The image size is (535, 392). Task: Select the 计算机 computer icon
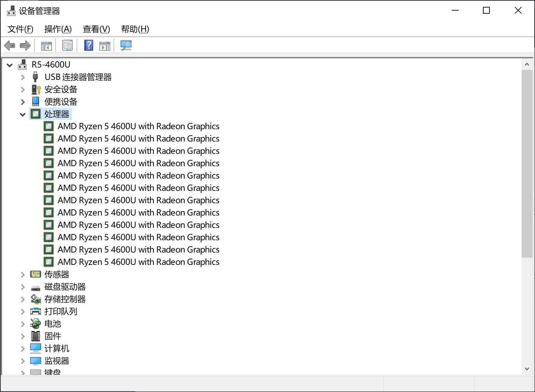point(36,348)
